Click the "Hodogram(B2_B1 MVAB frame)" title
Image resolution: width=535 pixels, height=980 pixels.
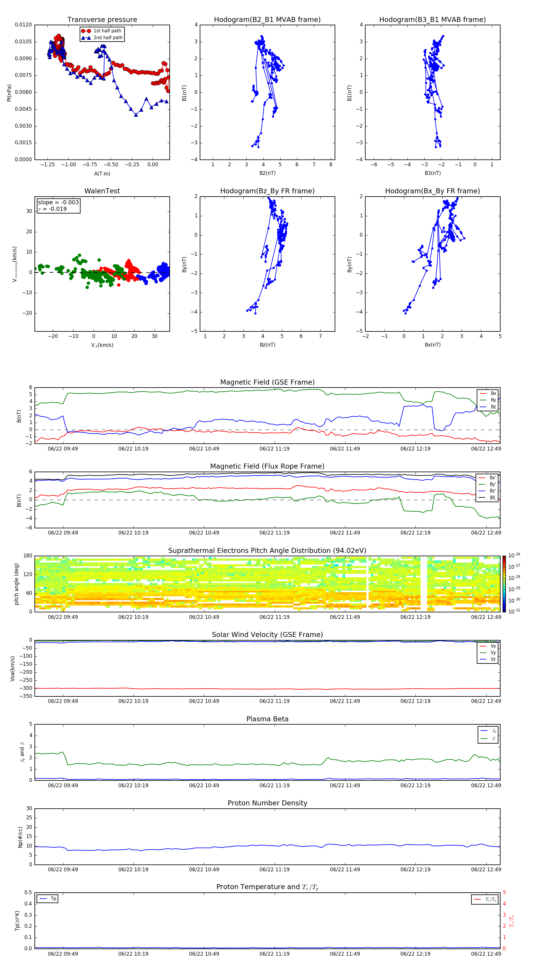point(267,19)
